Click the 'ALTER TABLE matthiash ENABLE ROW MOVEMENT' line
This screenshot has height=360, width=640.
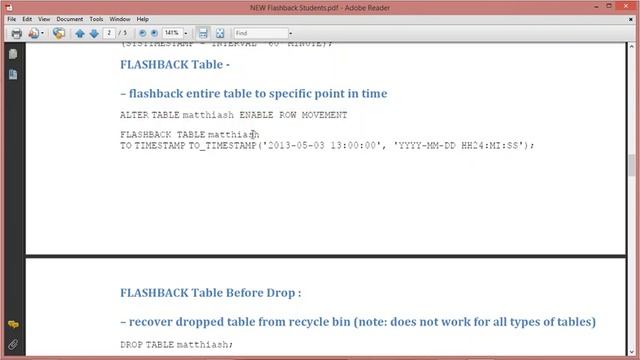(x=233, y=115)
